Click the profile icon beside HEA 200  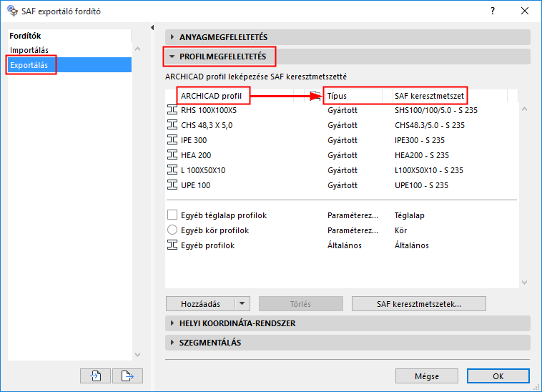pyautogui.click(x=172, y=155)
